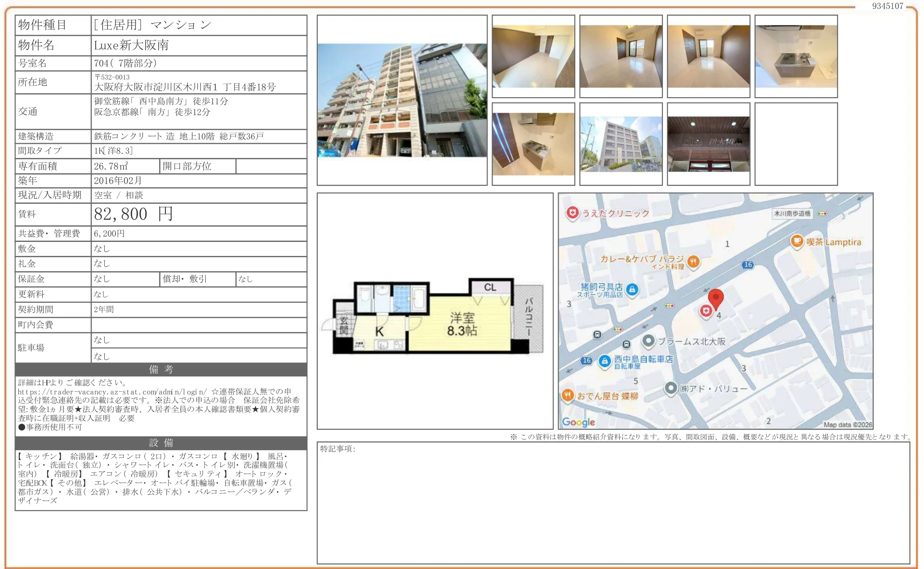
Task: Click the 木川南歩道橋 label on map
Action: 792,214
